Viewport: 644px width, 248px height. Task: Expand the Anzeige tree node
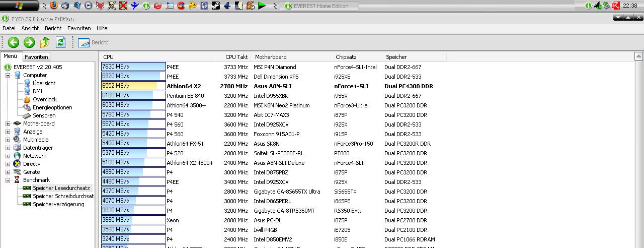[8, 132]
